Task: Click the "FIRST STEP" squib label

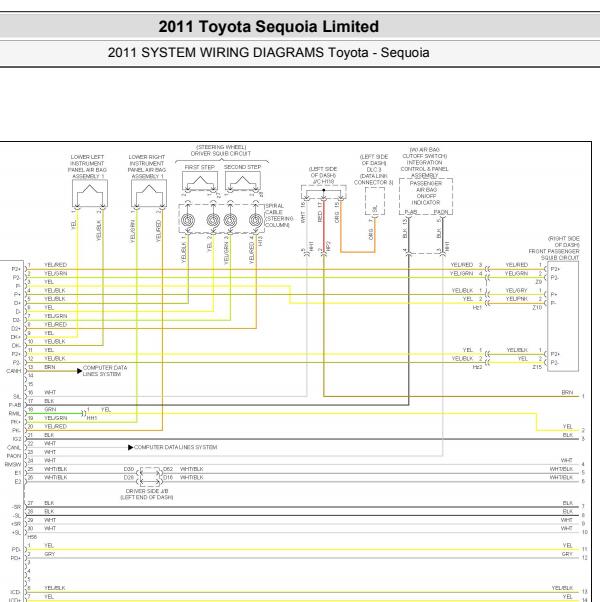Action: tap(199, 167)
